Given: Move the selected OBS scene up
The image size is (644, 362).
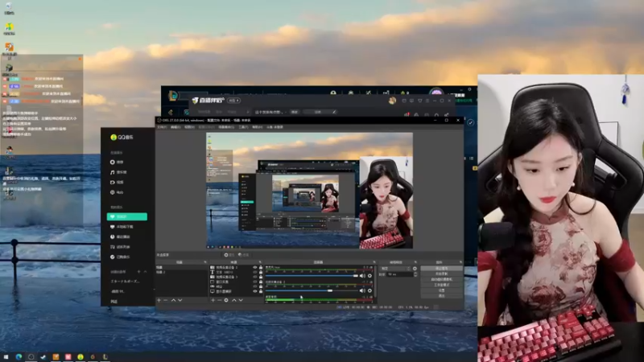Looking at the screenshot, I should (x=173, y=300).
